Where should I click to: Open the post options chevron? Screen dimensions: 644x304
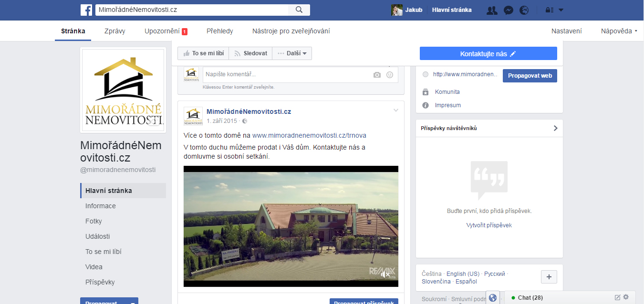click(x=395, y=111)
